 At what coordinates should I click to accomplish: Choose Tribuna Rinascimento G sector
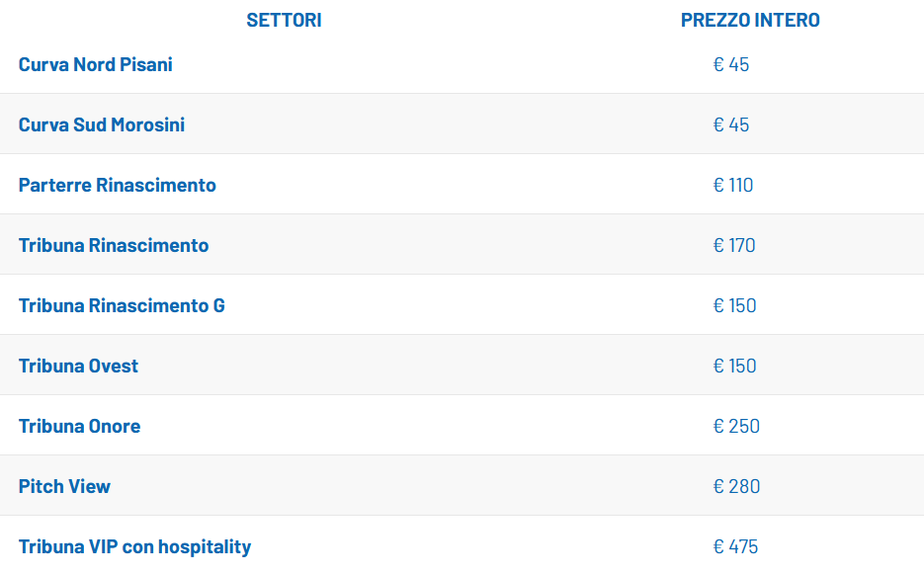(122, 305)
